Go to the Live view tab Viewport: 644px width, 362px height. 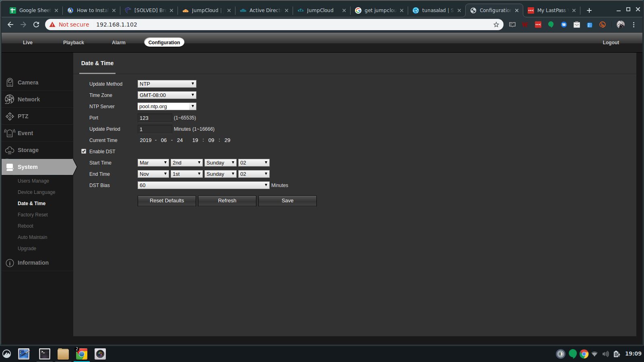28,43
